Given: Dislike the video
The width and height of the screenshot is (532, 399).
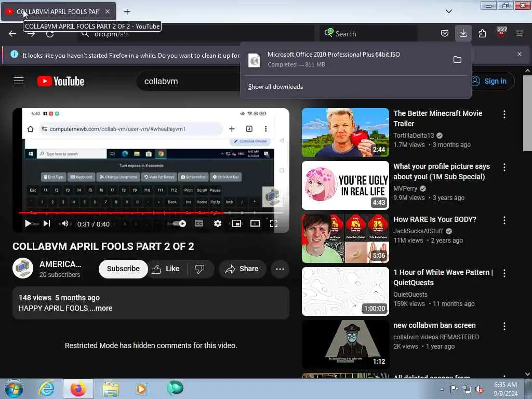Looking at the screenshot, I should pos(200,269).
